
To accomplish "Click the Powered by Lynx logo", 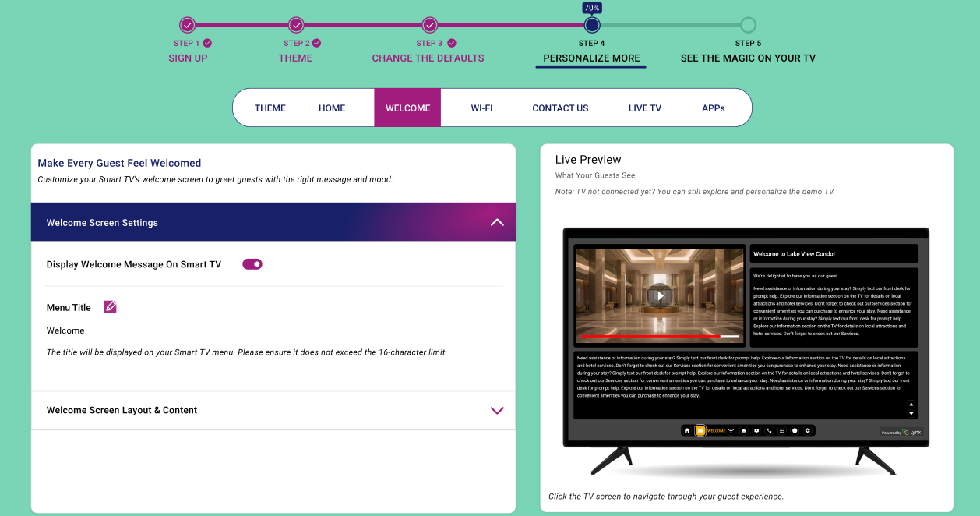I will pyautogui.click(x=901, y=432).
